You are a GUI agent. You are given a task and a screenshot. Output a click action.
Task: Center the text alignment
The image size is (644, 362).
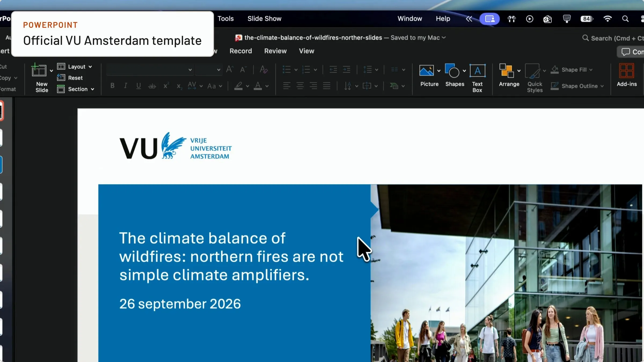[x=300, y=86]
